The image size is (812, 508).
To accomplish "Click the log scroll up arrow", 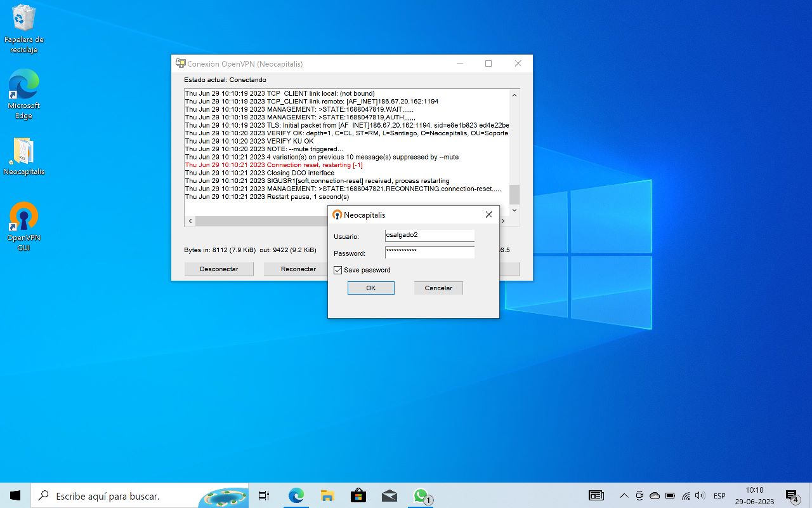I will pyautogui.click(x=514, y=95).
